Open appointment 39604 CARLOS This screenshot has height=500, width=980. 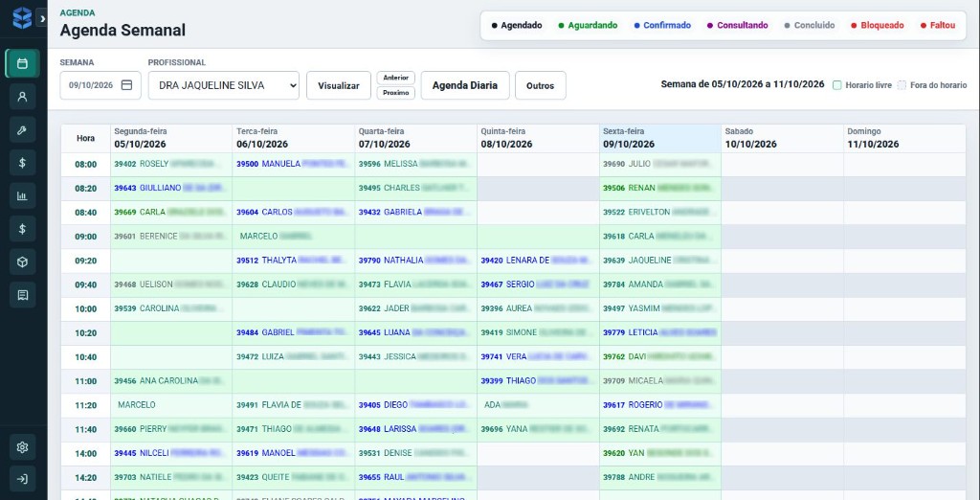point(293,212)
